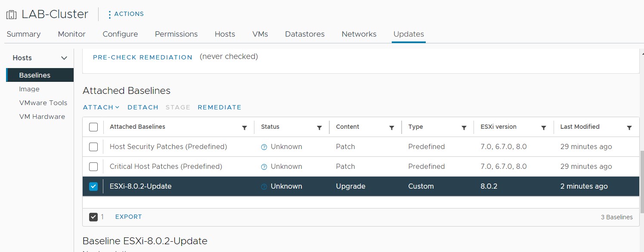The height and width of the screenshot is (252, 644).
Task: Click the Attached Baselines column header
Action: pyautogui.click(x=137, y=127)
